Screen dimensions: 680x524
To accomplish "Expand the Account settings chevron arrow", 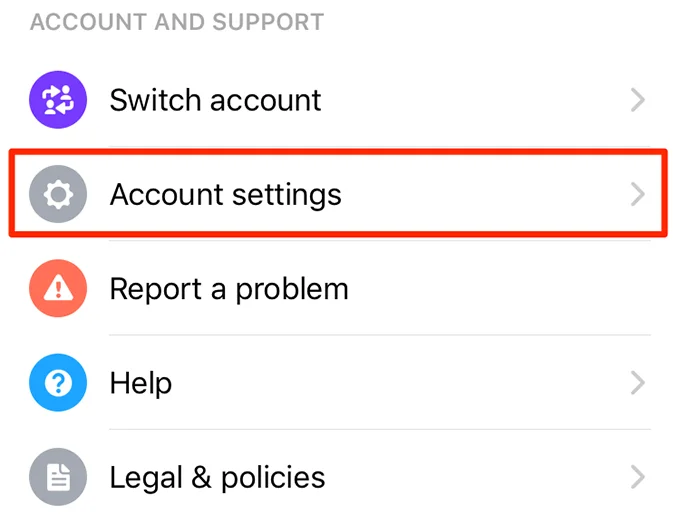I will (x=638, y=194).
